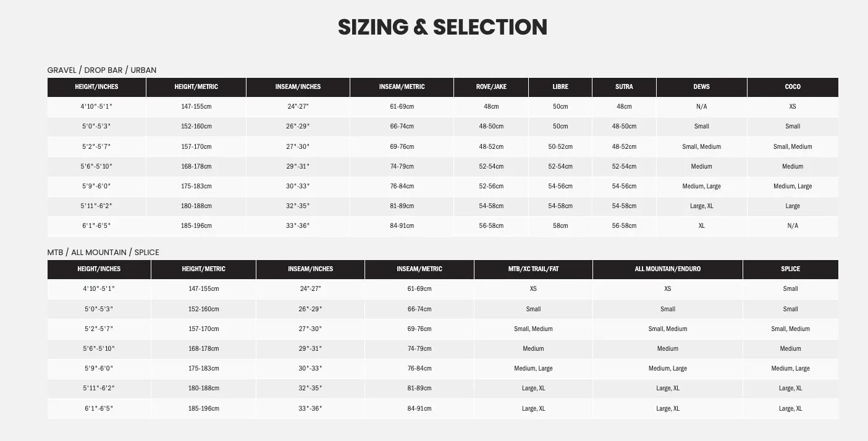Click the Splice column header
Viewport: 868px width, 441px height.
point(790,269)
